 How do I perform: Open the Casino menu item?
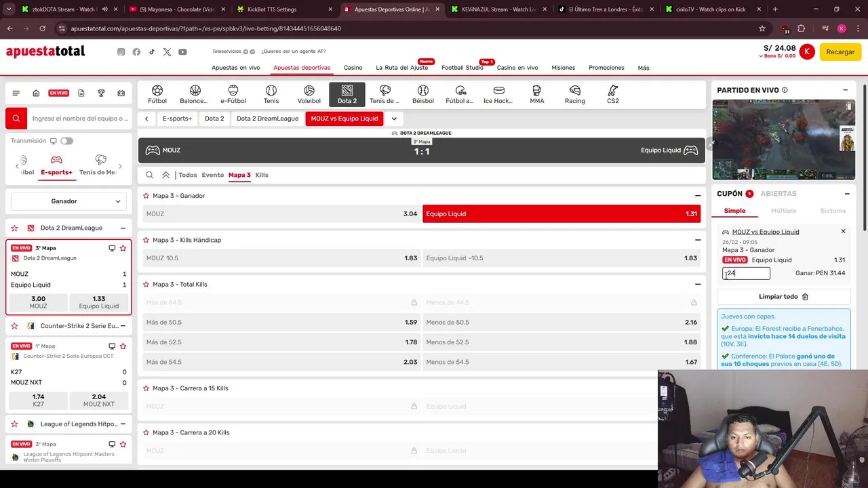[353, 68]
